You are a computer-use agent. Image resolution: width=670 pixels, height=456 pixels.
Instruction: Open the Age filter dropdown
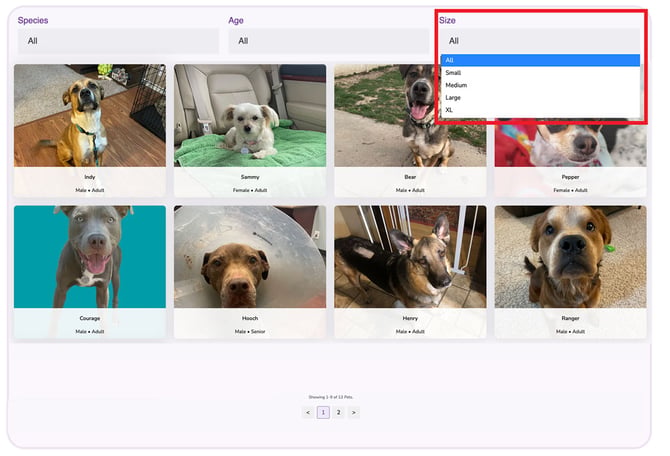click(x=329, y=41)
